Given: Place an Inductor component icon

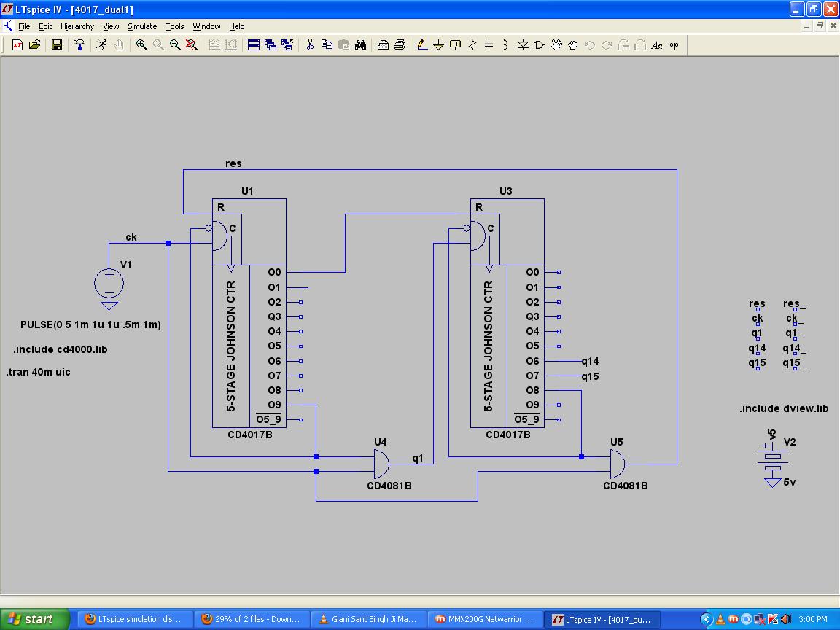Looking at the screenshot, I should (x=505, y=45).
